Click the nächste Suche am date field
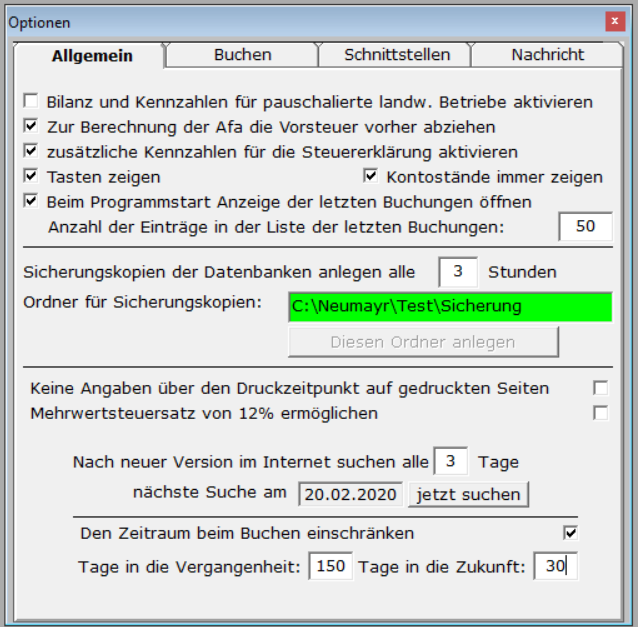Image resolution: width=638 pixels, height=627 pixels. pyautogui.click(x=350, y=494)
